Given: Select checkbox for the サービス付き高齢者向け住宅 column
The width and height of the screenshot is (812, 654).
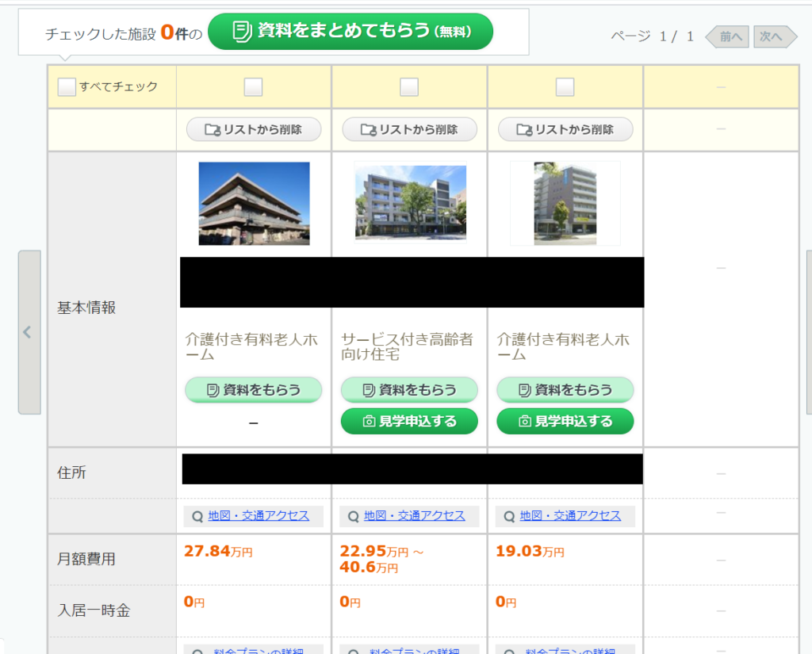Looking at the screenshot, I should [409, 87].
